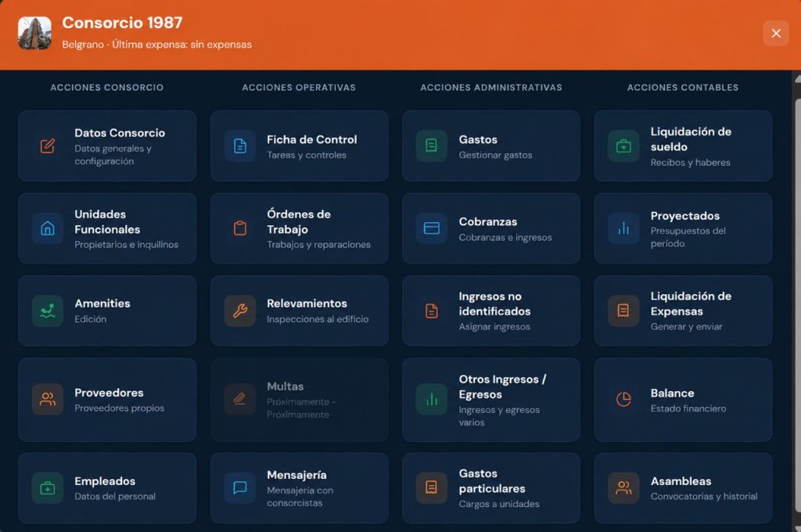Open Ingresos no identificados
801x532 pixels.
491,311
